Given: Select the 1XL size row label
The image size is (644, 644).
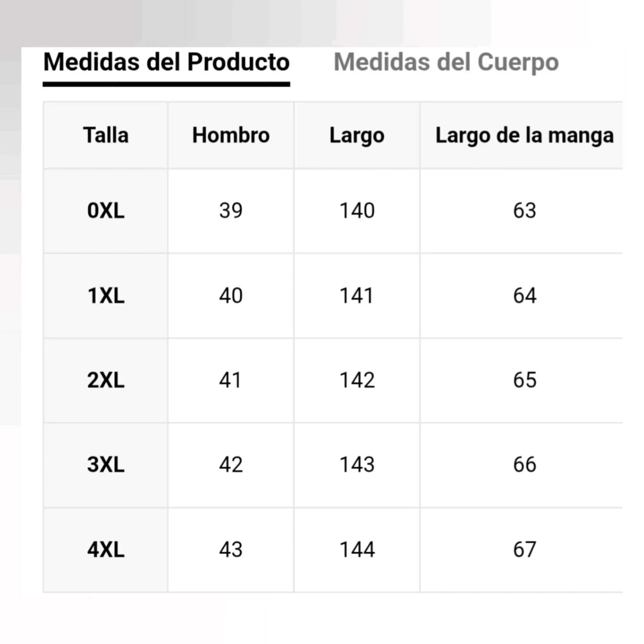Looking at the screenshot, I should [x=106, y=296].
